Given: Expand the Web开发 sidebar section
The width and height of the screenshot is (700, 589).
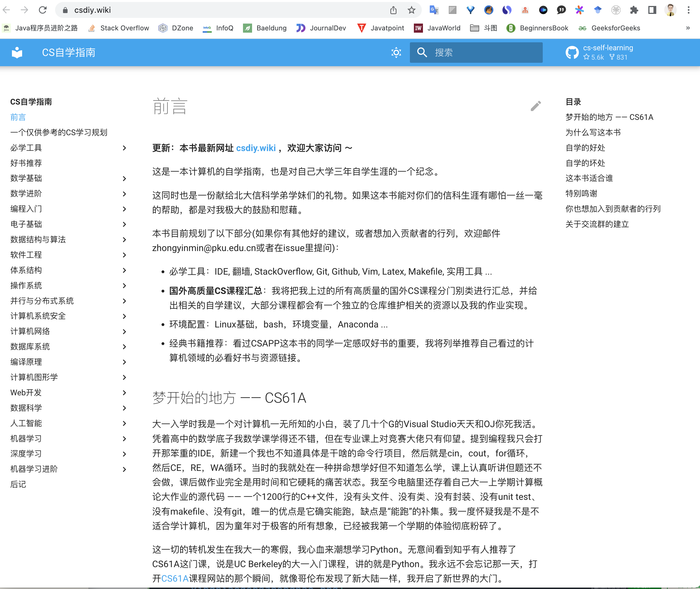Looking at the screenshot, I should click(124, 393).
